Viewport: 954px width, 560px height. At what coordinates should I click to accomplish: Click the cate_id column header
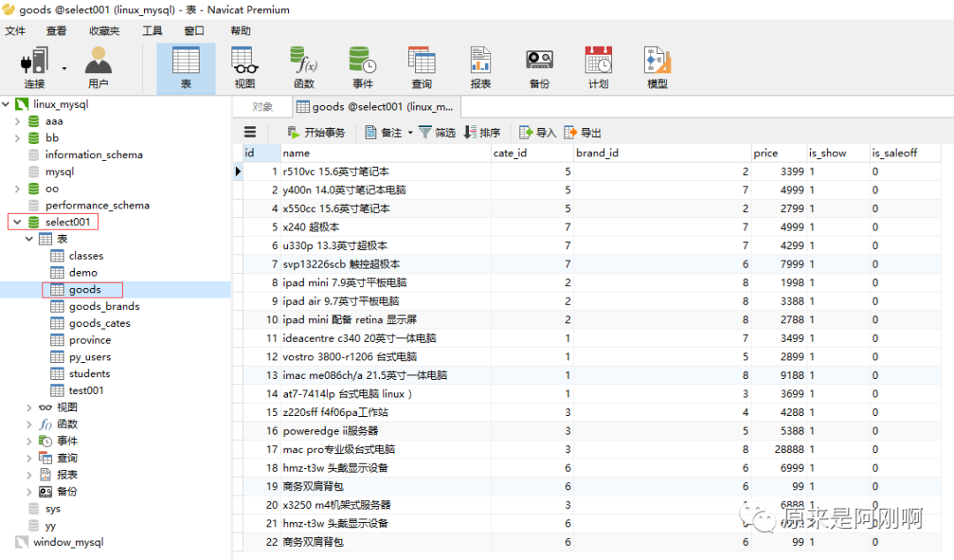[x=533, y=153]
